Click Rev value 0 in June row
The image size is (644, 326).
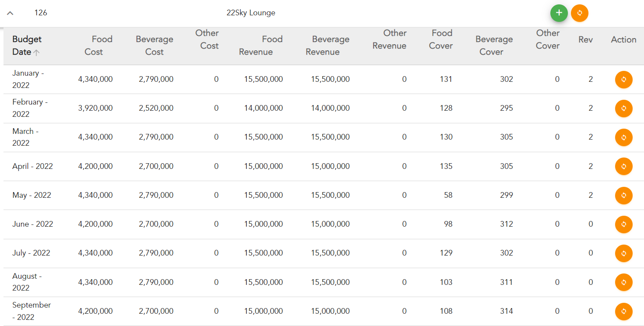[x=591, y=224]
